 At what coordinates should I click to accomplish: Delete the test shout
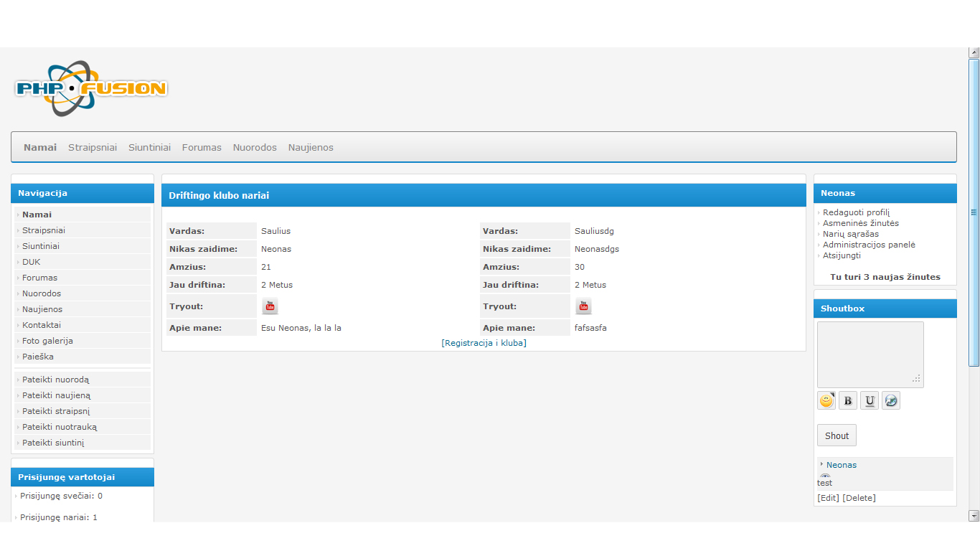tap(859, 498)
